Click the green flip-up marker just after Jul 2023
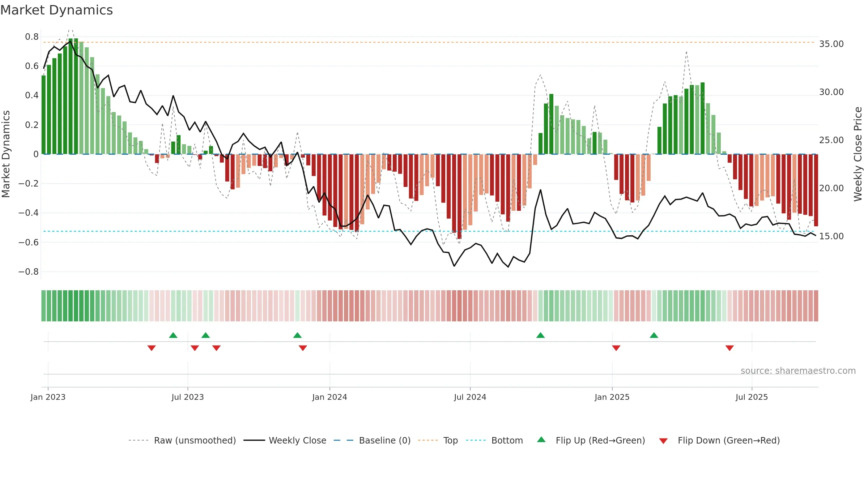Image resolution: width=868 pixels, height=488 pixels. (206, 335)
